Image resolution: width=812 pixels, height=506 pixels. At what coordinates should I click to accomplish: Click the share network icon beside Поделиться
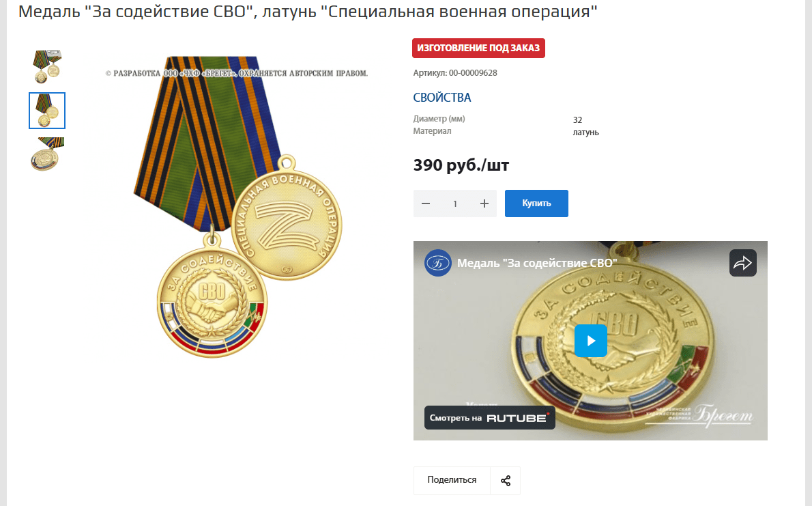[506, 481]
